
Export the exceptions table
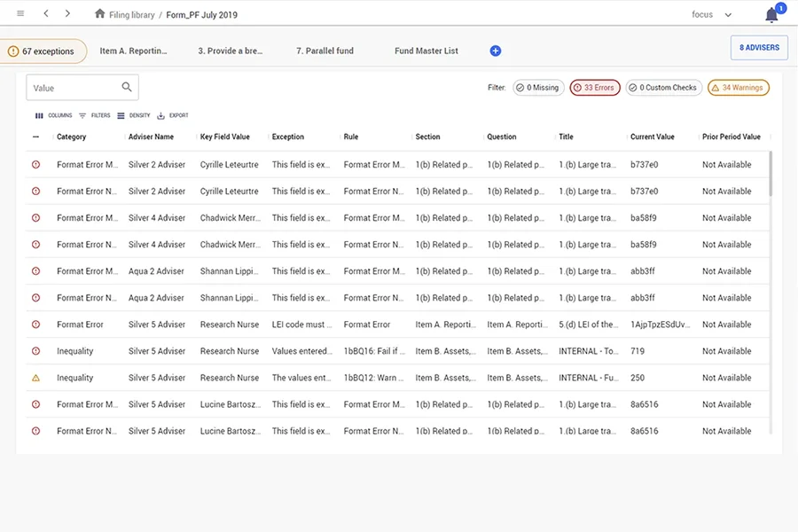point(172,115)
